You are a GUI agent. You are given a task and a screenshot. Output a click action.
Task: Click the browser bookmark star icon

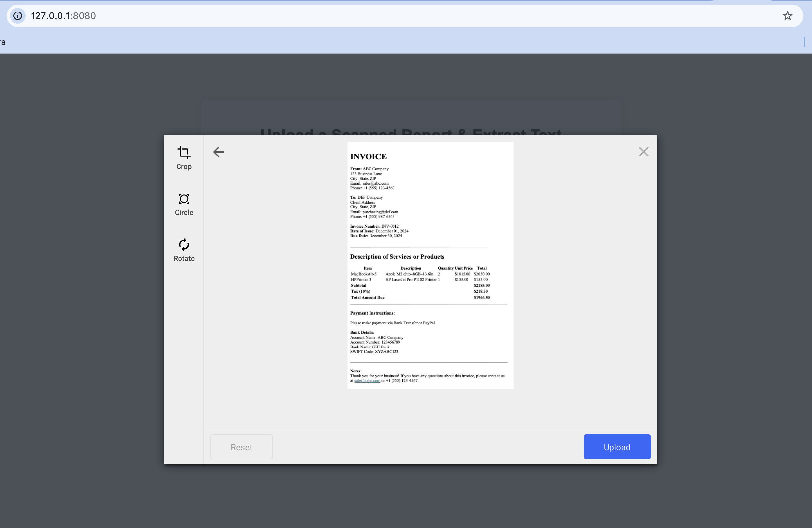point(788,16)
